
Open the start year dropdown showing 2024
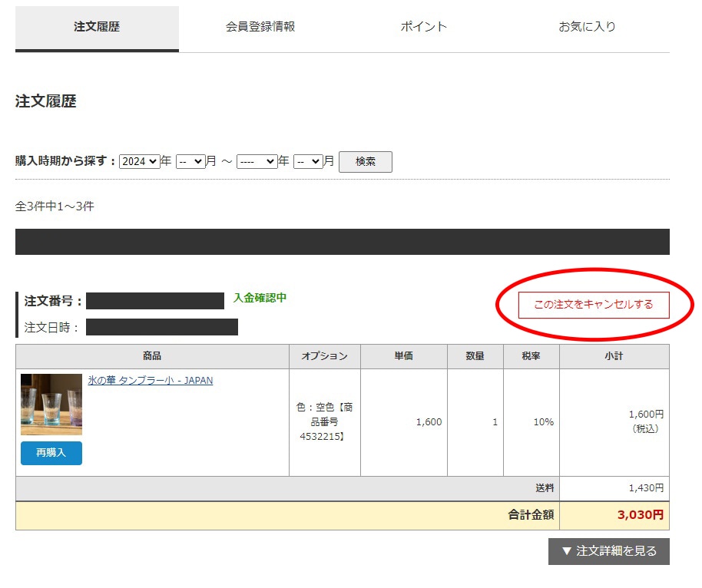(x=139, y=162)
